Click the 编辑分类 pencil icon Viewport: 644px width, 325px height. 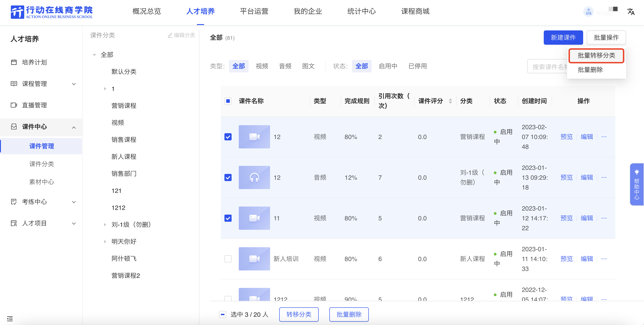[170, 35]
